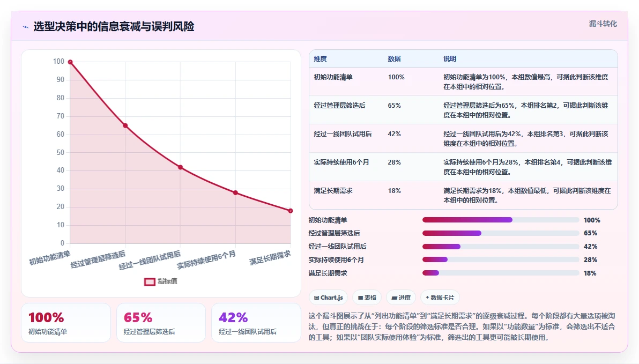Select the chart data point at 65
639x364 pixels.
[x=125, y=125]
